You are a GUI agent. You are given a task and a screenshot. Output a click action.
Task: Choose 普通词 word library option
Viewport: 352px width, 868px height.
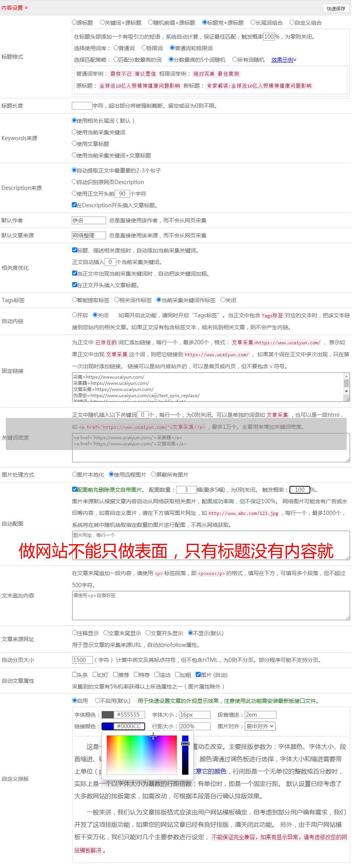tap(116, 48)
